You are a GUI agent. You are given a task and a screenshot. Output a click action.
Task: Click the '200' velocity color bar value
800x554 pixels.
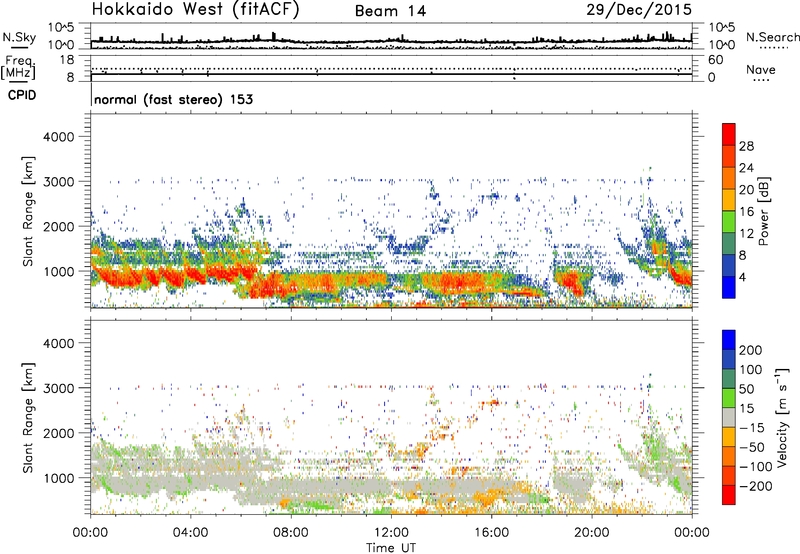pos(751,350)
